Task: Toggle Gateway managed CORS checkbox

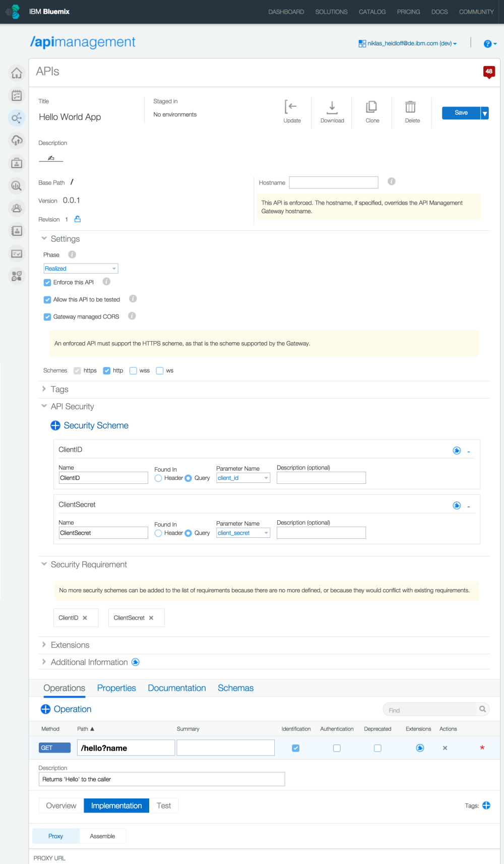Action: 47,317
